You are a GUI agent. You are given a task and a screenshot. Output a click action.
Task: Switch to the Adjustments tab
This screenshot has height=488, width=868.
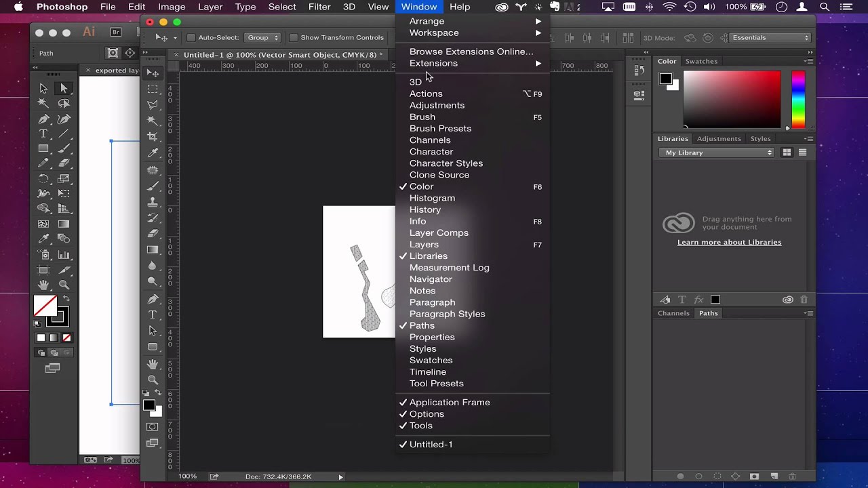719,139
